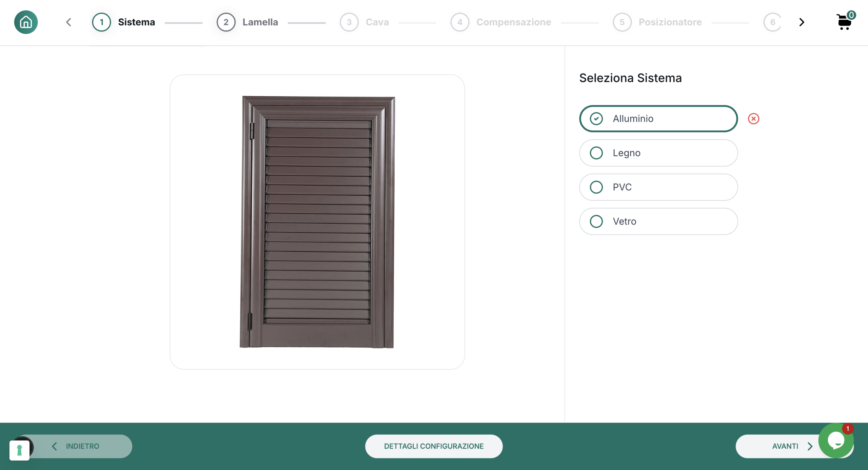Click step 5 Posizionatore circle icon
868x470 pixels.
pyautogui.click(x=622, y=22)
